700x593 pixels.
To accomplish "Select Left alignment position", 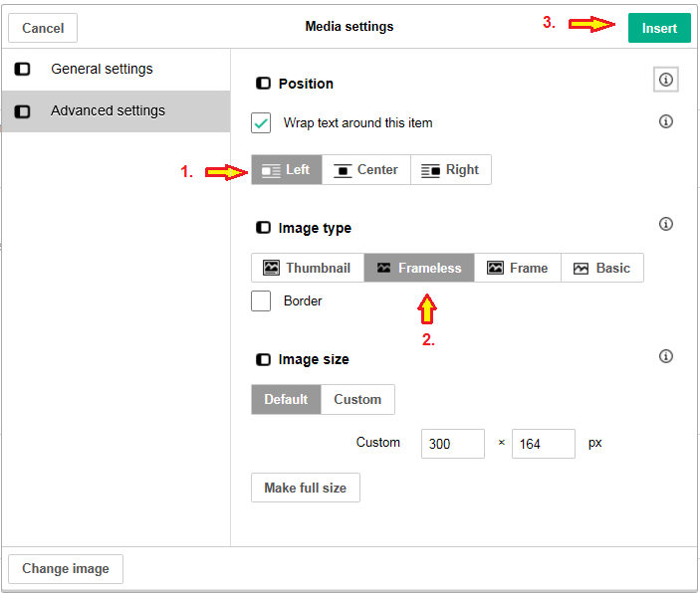I will pos(286,170).
